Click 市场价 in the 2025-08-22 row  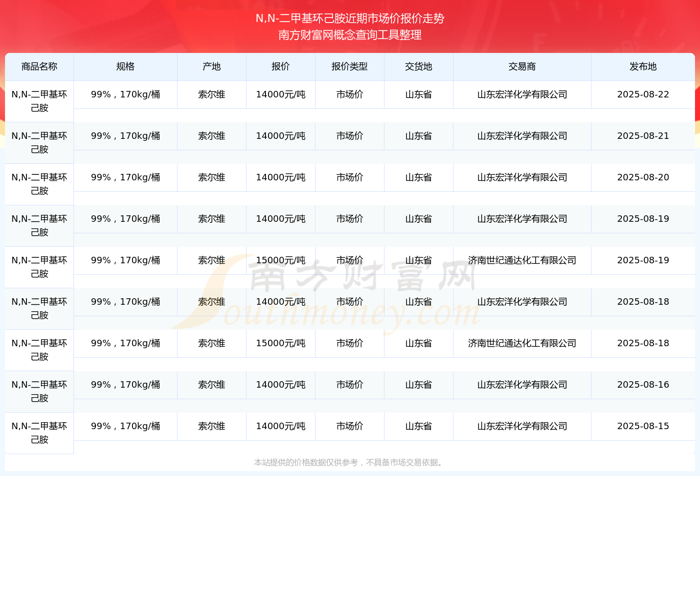349,94
